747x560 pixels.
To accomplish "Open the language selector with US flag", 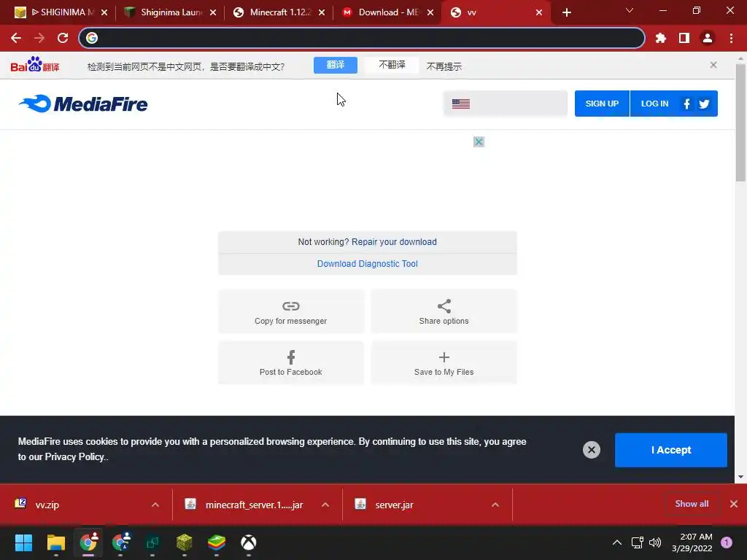I will coord(506,104).
